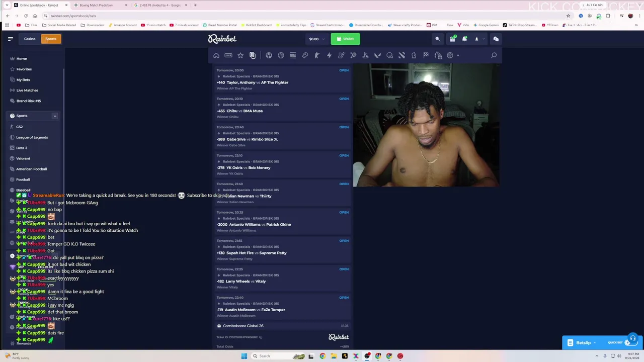The image size is (644, 362).
Task: Bookmark this page with star icon
Action: point(569,16)
